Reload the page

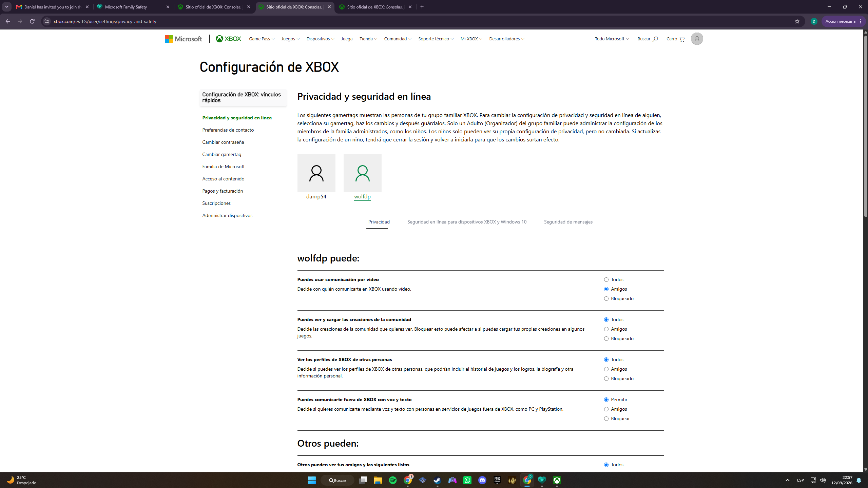coord(32,21)
